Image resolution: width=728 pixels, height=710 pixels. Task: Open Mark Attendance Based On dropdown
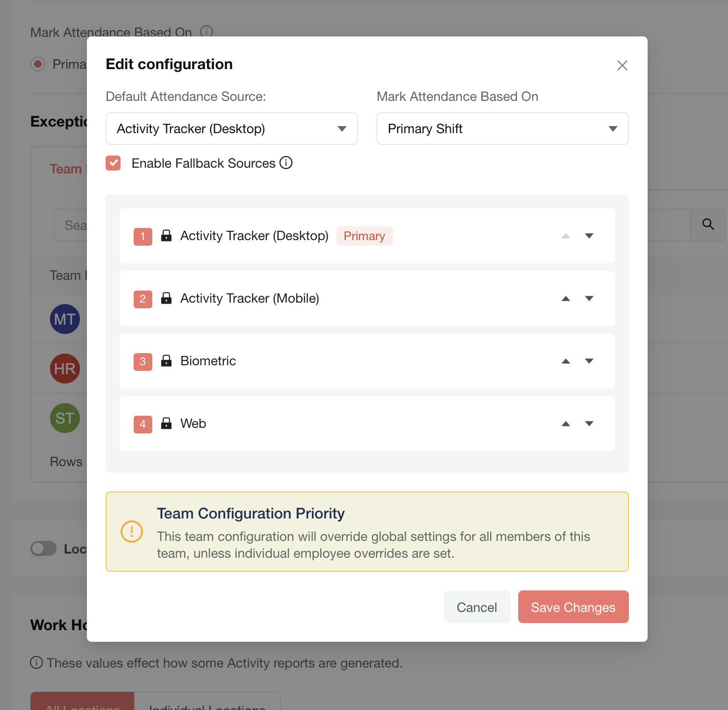coord(502,128)
